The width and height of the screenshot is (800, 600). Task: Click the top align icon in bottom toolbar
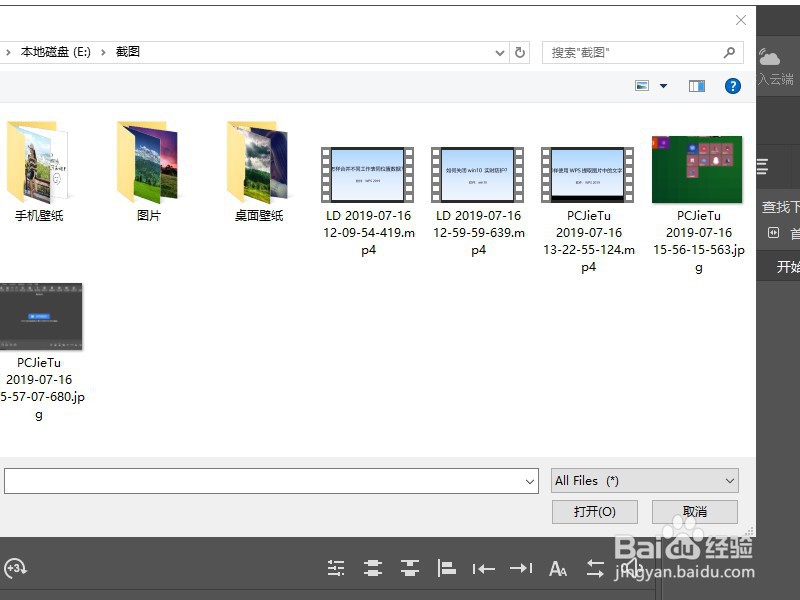(x=410, y=568)
